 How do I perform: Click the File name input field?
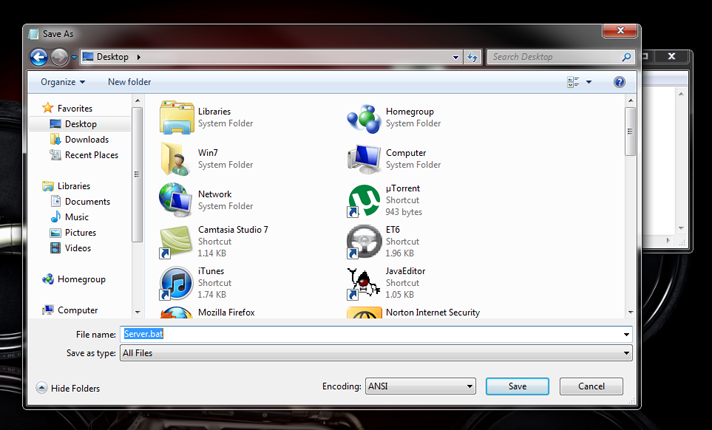click(376, 334)
